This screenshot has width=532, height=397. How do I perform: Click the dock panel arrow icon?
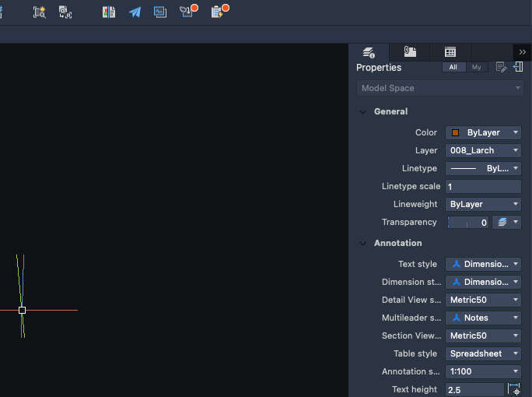pos(518,67)
